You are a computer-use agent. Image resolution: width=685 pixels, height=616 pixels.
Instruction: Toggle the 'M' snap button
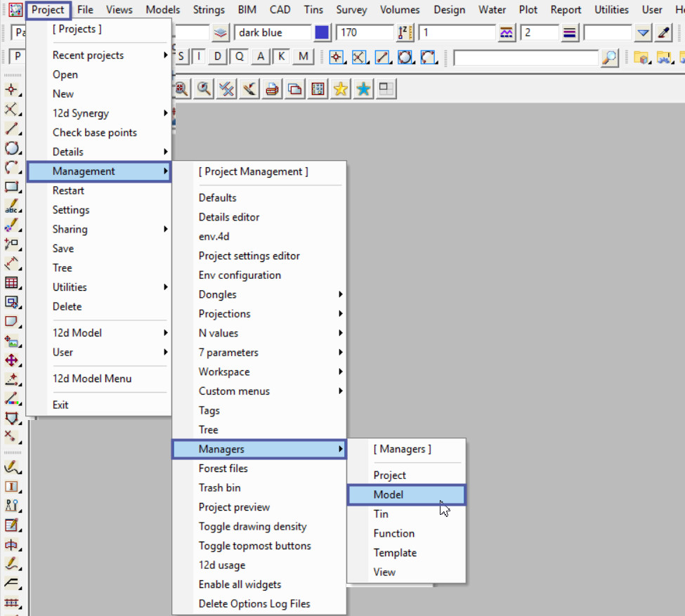coord(303,57)
